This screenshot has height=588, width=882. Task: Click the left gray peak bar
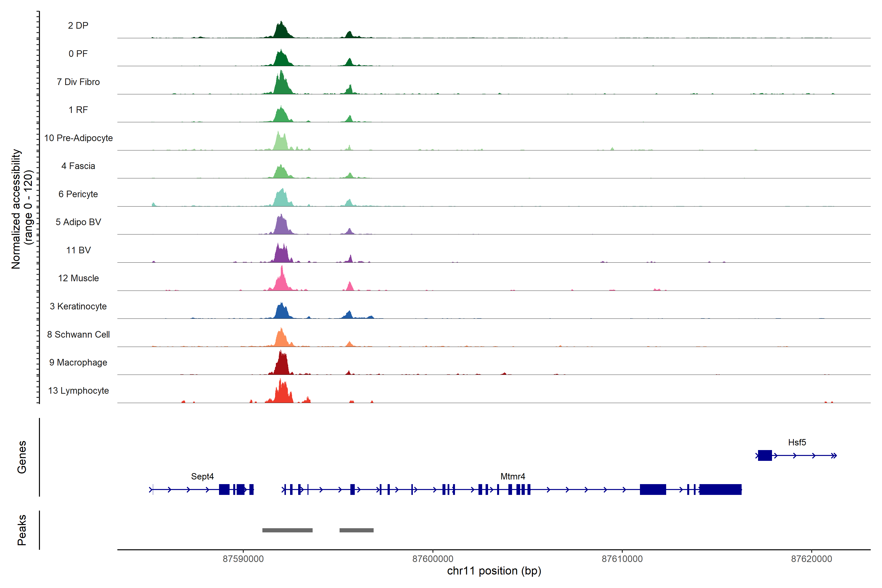[287, 530]
